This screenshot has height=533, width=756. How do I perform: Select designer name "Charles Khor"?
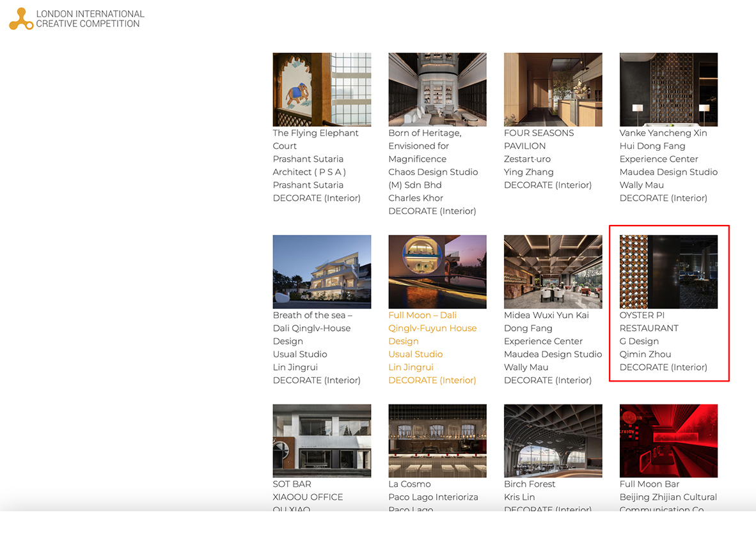tap(416, 198)
